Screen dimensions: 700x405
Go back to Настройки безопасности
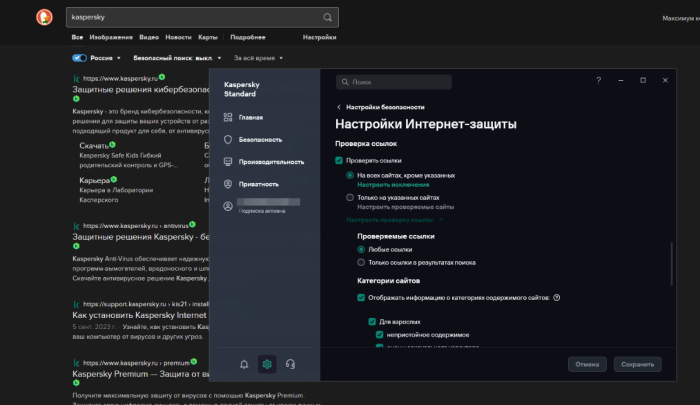tap(385, 107)
